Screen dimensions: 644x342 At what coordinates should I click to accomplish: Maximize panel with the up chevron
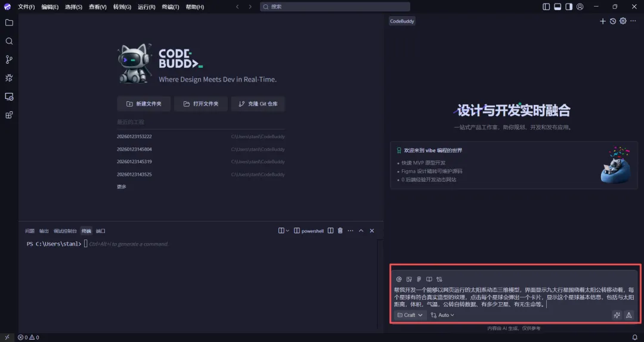[x=361, y=231]
